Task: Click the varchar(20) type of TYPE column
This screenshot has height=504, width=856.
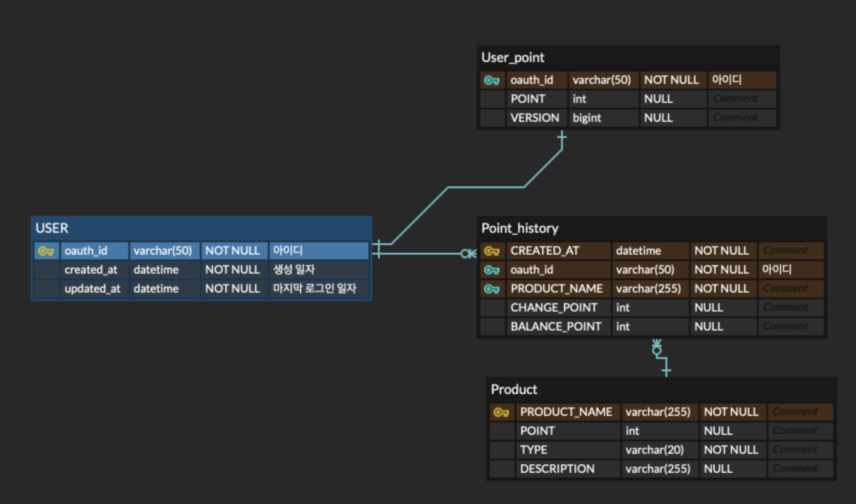Action: click(654, 450)
